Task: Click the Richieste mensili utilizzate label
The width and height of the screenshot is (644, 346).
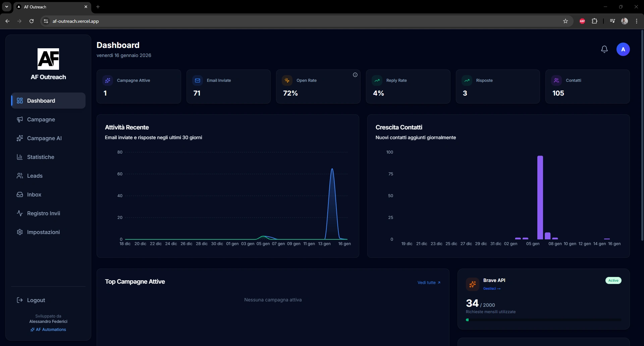Action: (491, 312)
